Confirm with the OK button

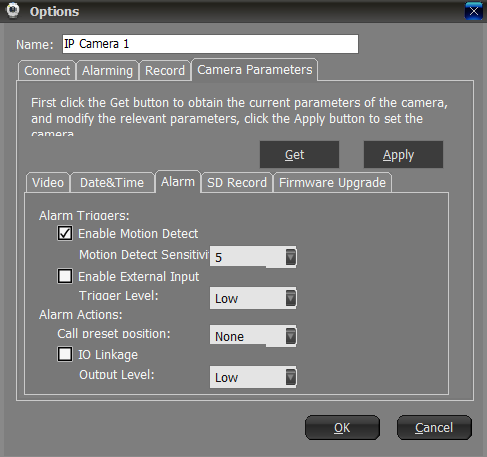(x=342, y=427)
